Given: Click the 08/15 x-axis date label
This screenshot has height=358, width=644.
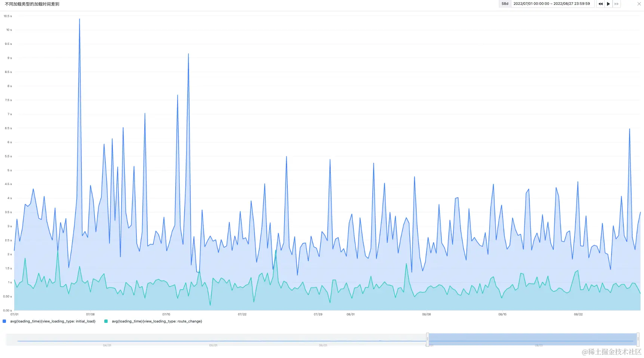Looking at the screenshot, I should [x=502, y=314].
